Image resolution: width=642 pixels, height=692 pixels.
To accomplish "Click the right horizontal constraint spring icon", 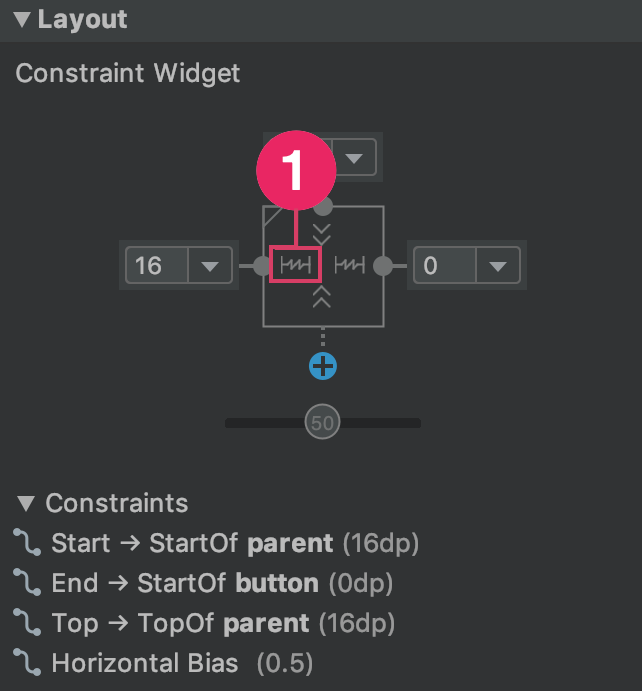I will coord(349,265).
